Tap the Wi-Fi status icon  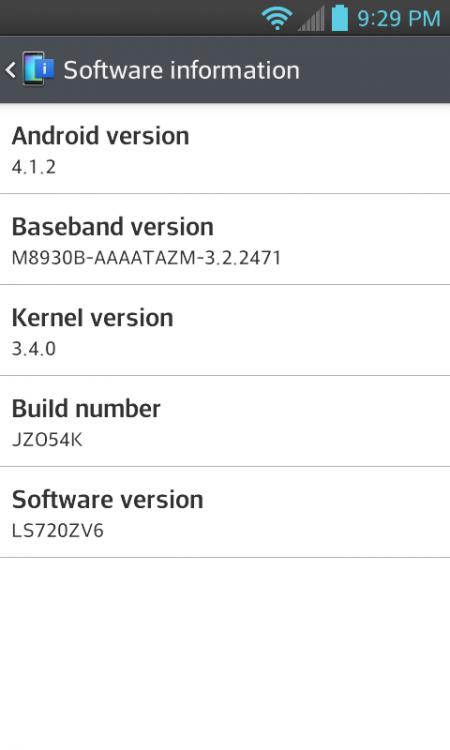click(277, 18)
